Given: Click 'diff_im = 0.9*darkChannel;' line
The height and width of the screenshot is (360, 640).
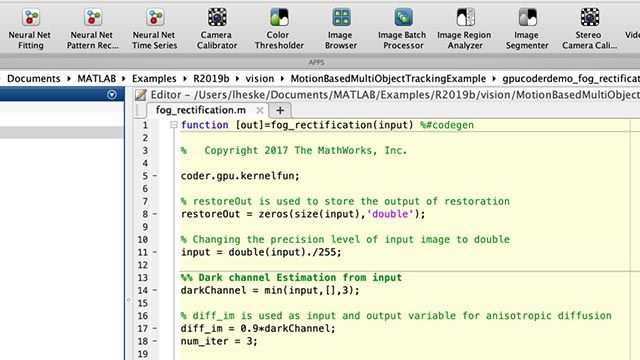Looking at the screenshot, I should (x=258, y=329).
